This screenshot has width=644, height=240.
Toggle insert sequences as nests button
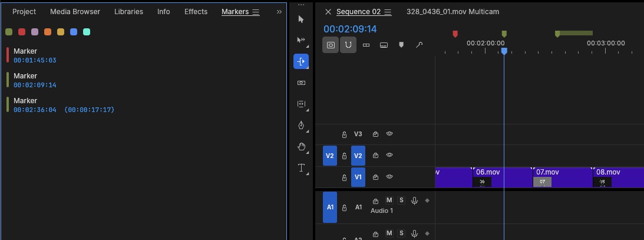point(331,45)
